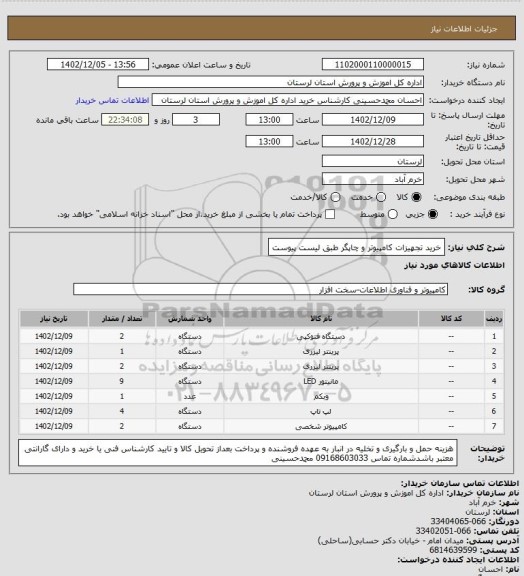Click the تعداد / مقدار column header
Image resolution: width=524 pixels, height=576 pixels.
[x=122, y=319]
